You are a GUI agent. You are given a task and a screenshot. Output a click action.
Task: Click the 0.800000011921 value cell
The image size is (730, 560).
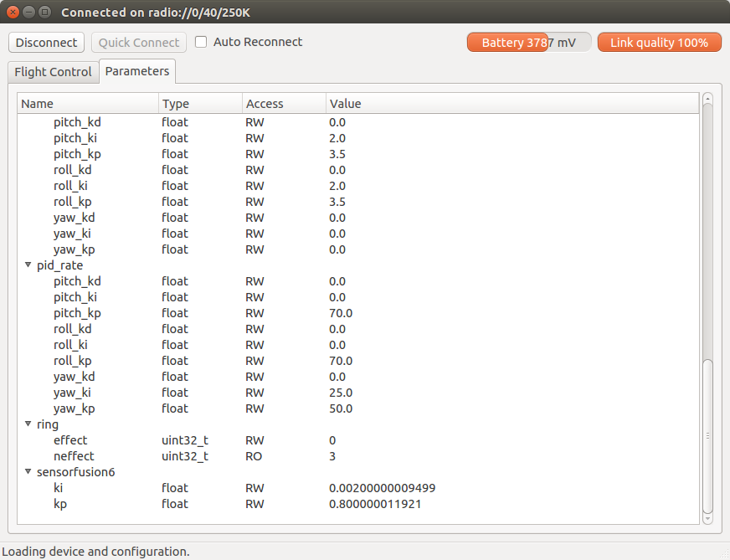(375, 504)
